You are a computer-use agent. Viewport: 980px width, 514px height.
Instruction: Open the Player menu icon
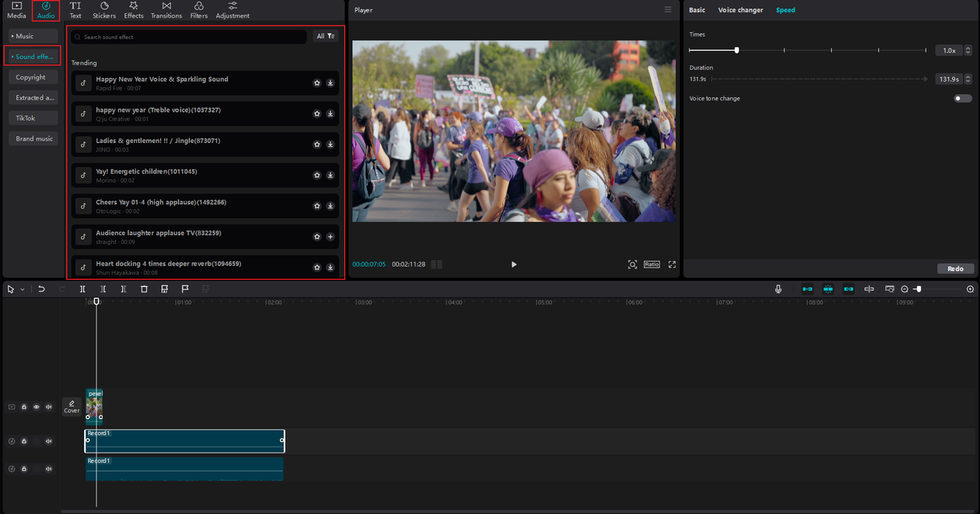[x=668, y=10]
